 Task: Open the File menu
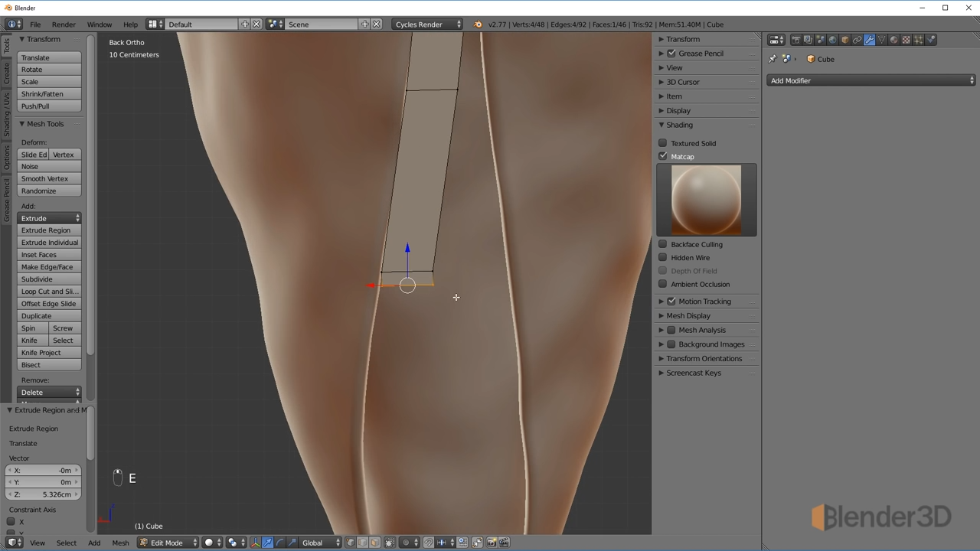coord(35,24)
